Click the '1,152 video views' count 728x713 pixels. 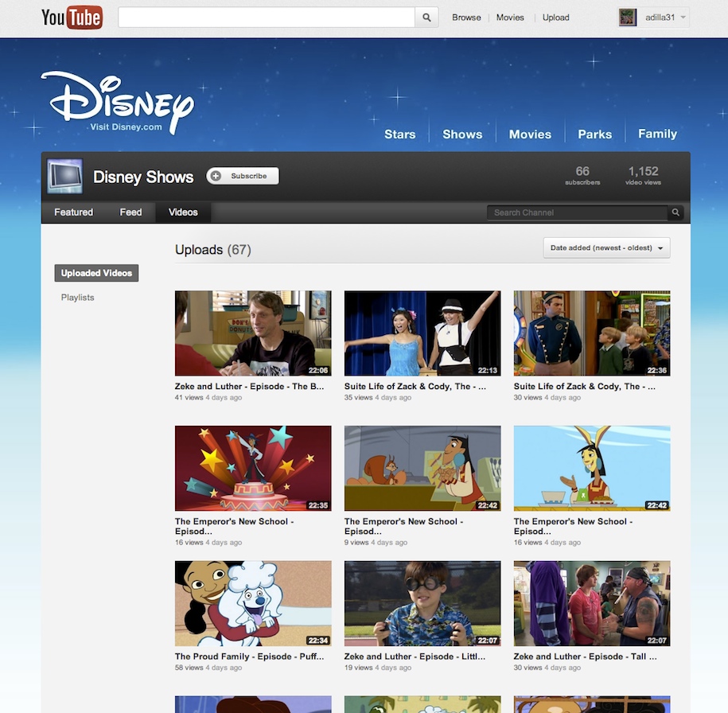[643, 175]
